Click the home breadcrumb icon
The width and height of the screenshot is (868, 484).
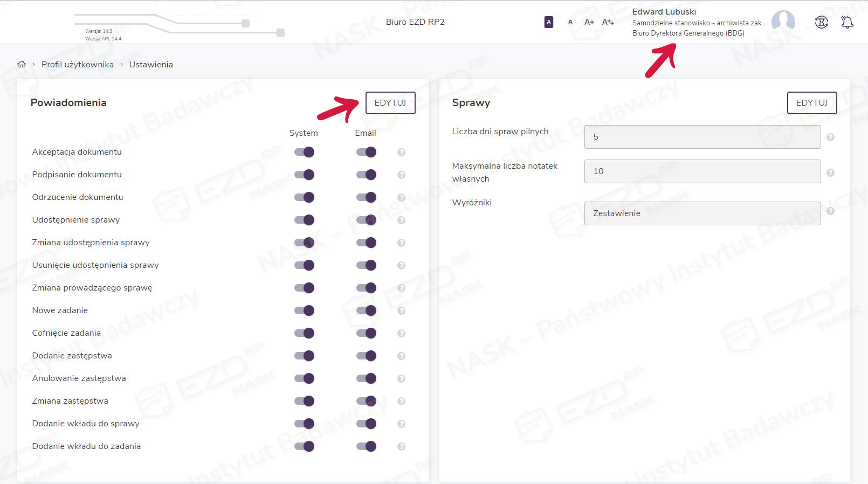[x=22, y=64]
